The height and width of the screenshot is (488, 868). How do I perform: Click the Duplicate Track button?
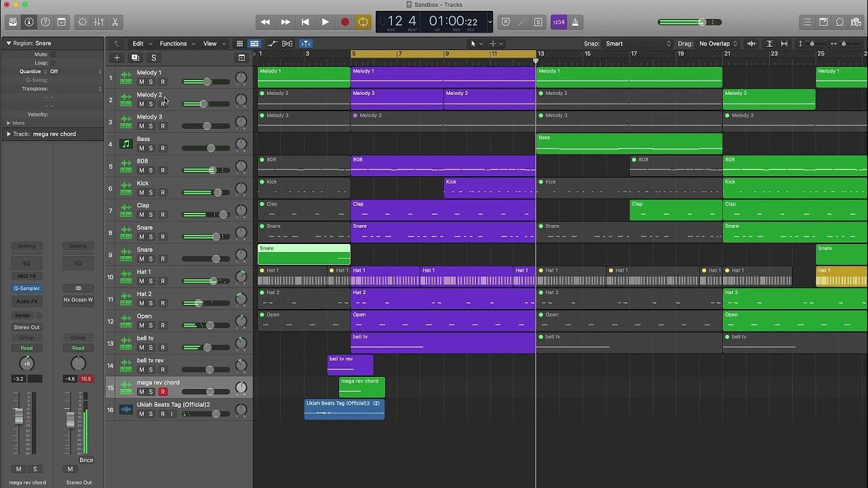(135, 58)
